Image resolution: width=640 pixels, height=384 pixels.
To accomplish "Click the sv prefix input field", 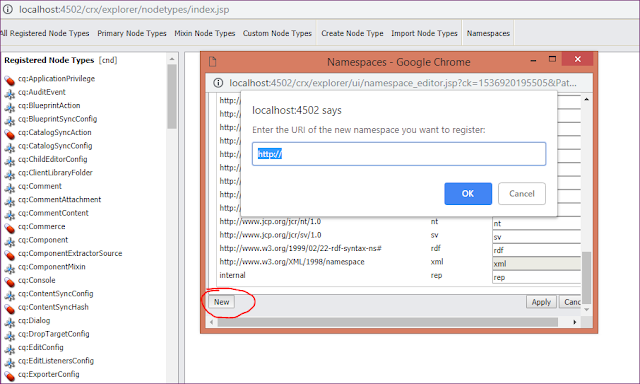I will click(536, 237).
